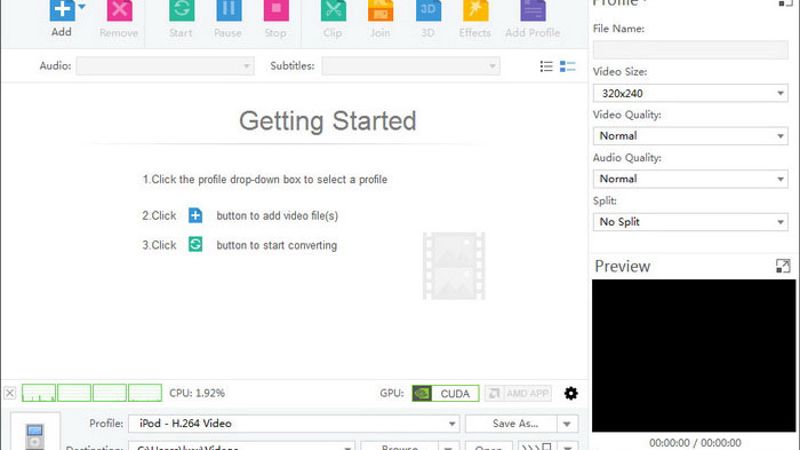Image resolution: width=800 pixels, height=450 pixels.
Task: Click the Getting Started heading
Action: [328, 121]
